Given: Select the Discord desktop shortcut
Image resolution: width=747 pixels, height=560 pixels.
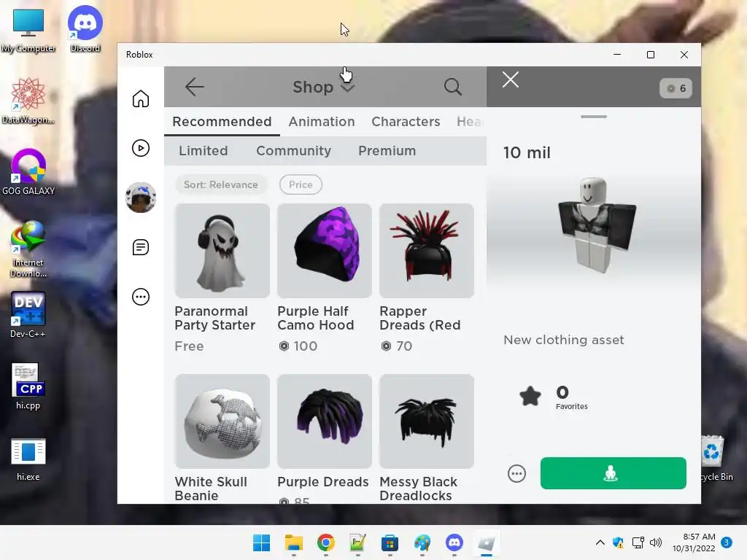Looking at the screenshot, I should coord(85,28).
